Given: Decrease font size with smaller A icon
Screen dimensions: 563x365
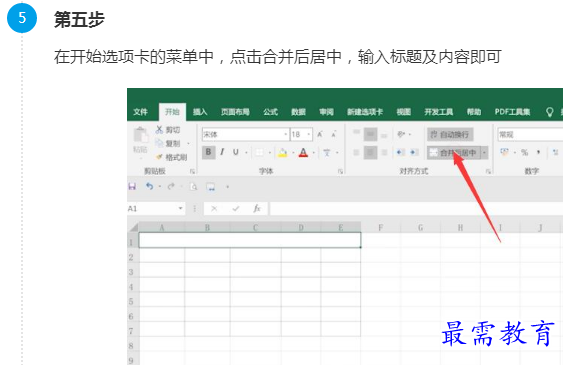Looking at the screenshot, I should click(334, 134).
